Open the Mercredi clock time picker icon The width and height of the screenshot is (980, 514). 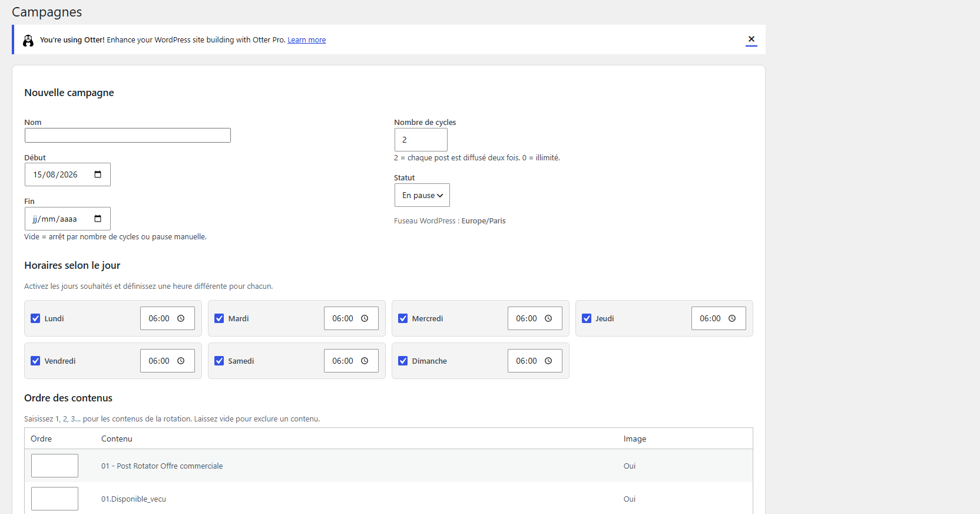(x=548, y=318)
